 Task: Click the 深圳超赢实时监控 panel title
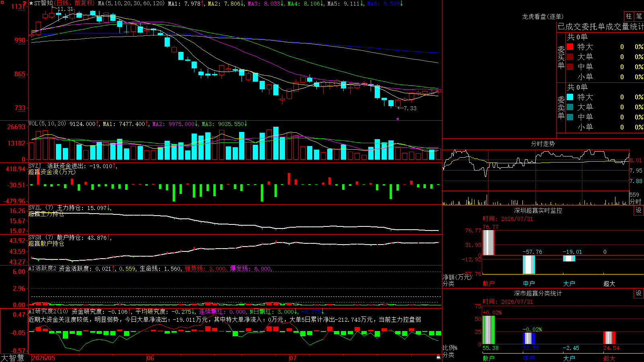538,210
